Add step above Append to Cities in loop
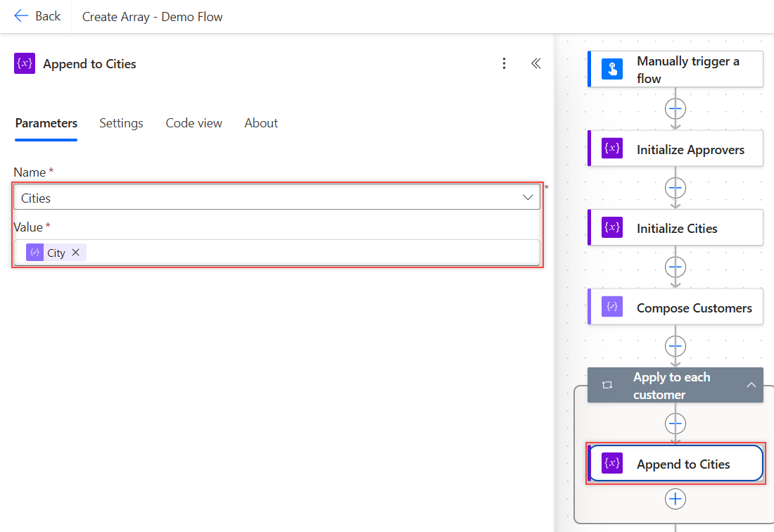This screenshot has height=532, width=774. click(675, 424)
